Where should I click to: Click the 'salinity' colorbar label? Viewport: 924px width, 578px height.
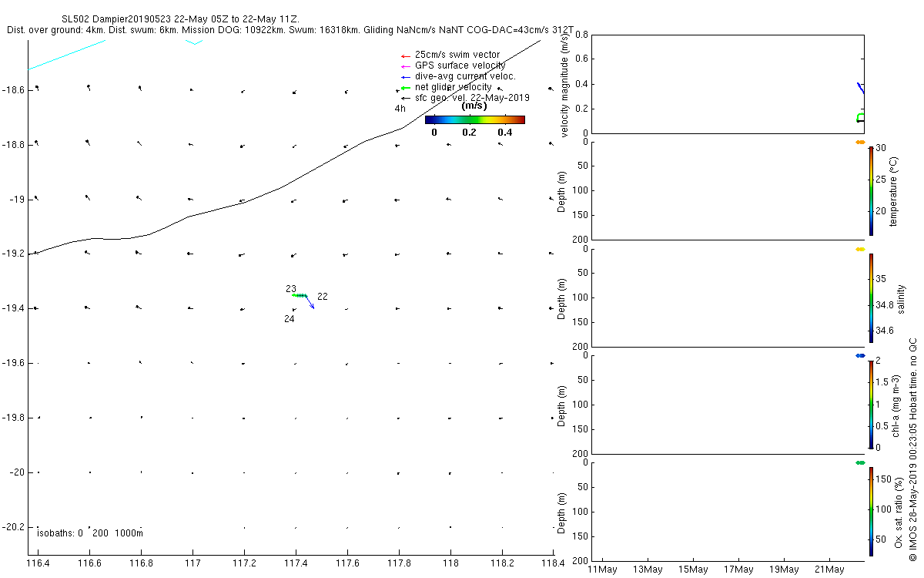pos(900,297)
